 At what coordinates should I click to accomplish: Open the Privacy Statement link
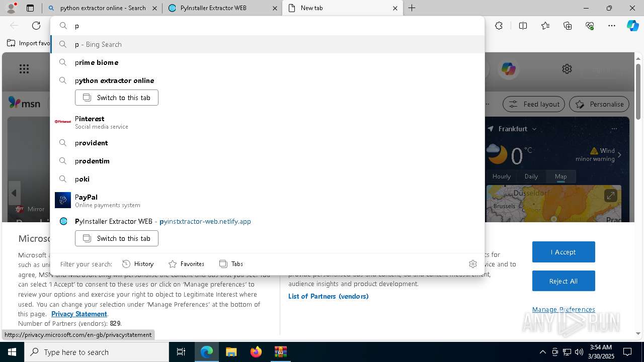tap(79, 314)
